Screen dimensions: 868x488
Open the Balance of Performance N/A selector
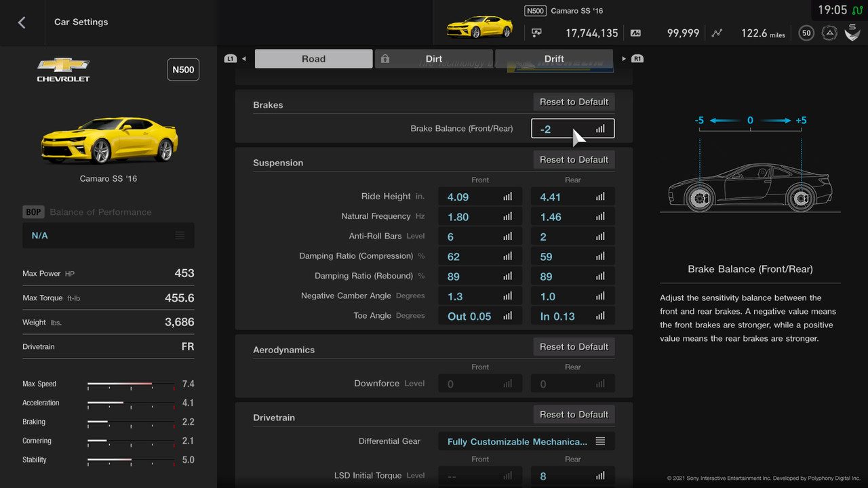click(108, 235)
